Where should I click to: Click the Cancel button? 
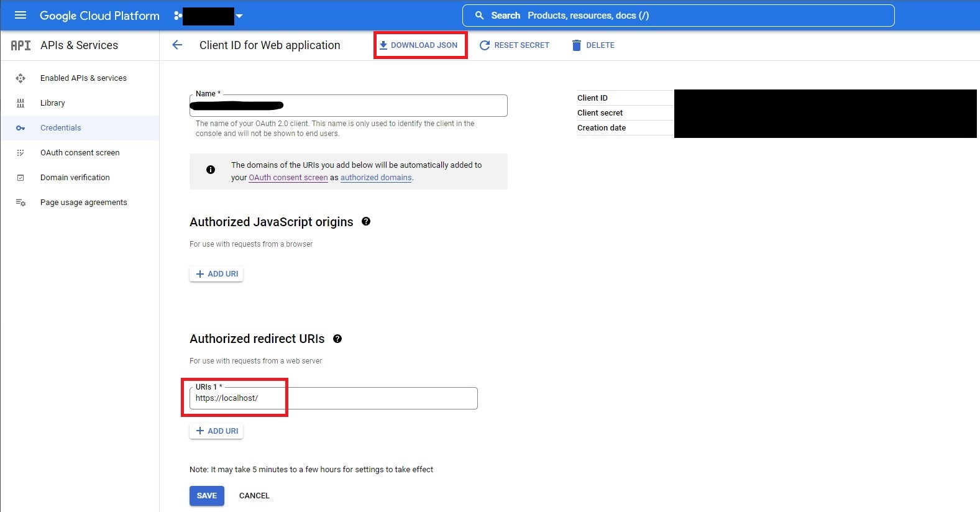click(x=254, y=496)
